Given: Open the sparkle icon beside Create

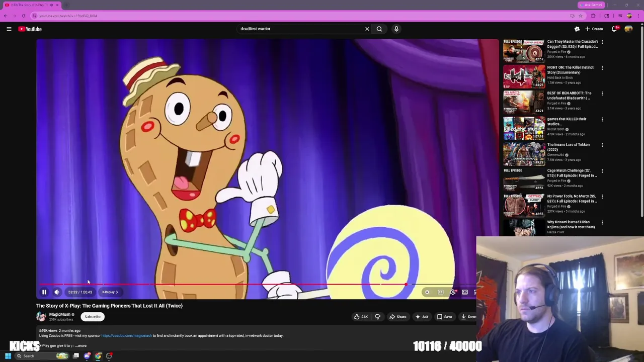Looking at the screenshot, I should pyautogui.click(x=577, y=29).
